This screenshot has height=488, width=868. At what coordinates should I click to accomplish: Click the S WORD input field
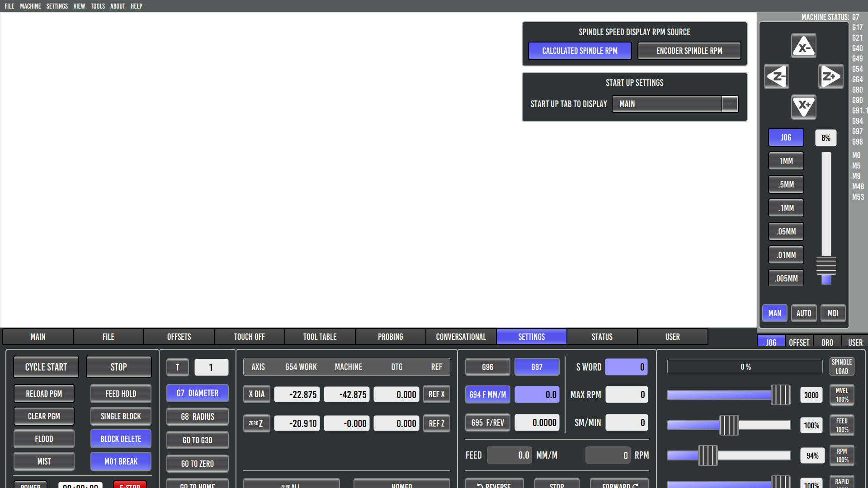point(626,367)
